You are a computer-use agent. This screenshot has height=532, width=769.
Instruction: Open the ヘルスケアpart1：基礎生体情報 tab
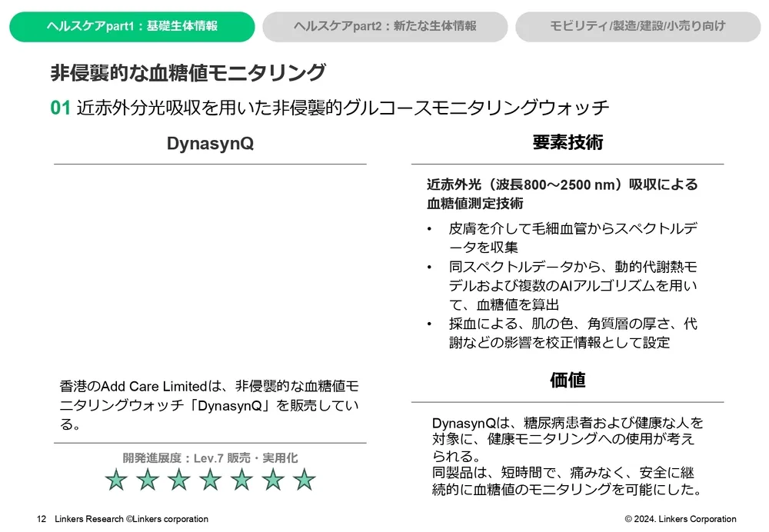pos(131,26)
